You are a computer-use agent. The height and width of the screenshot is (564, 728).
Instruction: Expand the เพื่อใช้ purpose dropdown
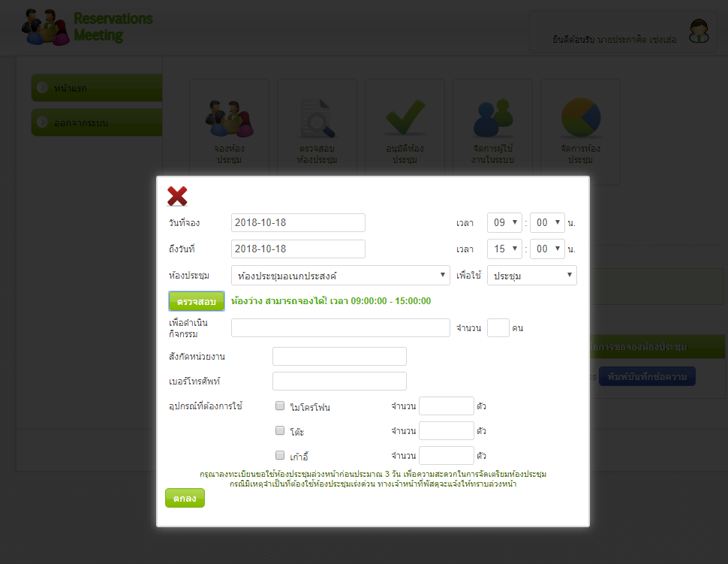tap(532, 275)
